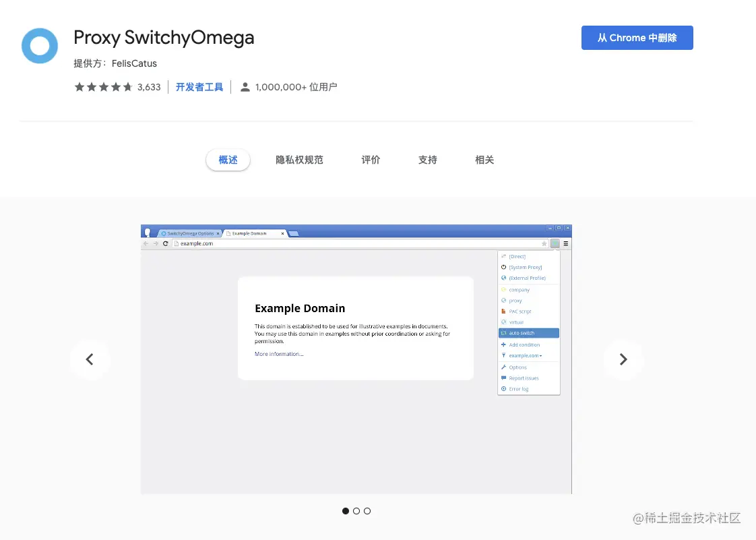The width and height of the screenshot is (756, 540).
Task: Select the third carousel dot
Action: click(367, 511)
